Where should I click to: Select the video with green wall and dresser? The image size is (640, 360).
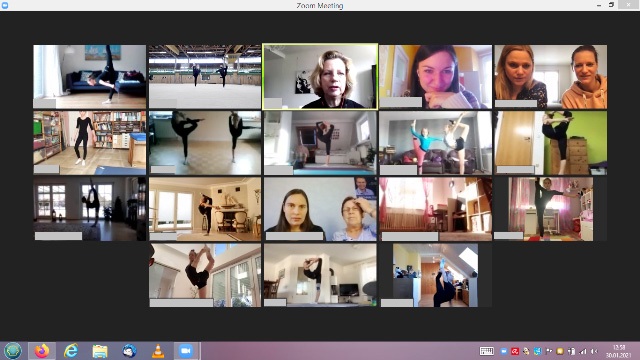tap(551, 143)
